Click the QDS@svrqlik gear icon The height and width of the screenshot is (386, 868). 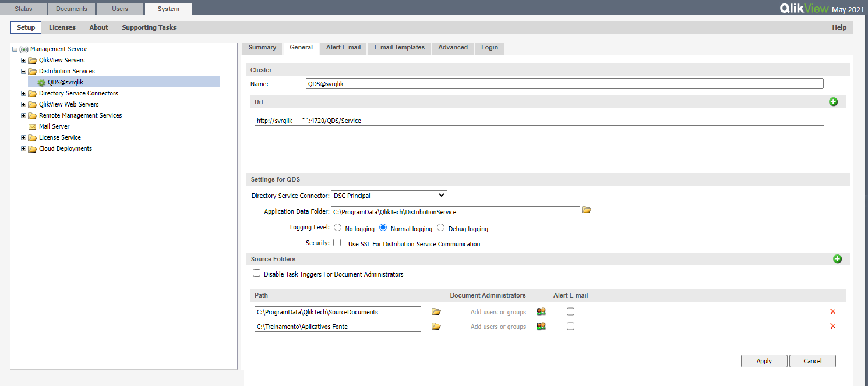(41, 83)
